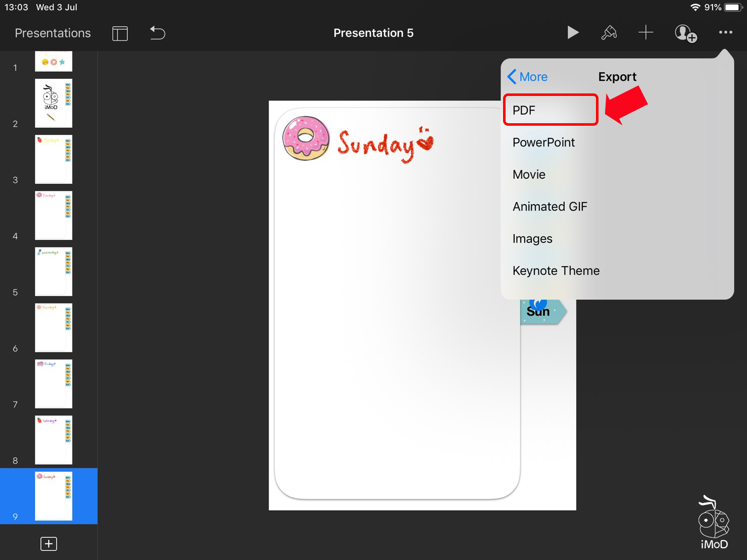This screenshot has width=747, height=560.
Task: Open the Format paintbrush tool
Action: pyautogui.click(x=609, y=33)
